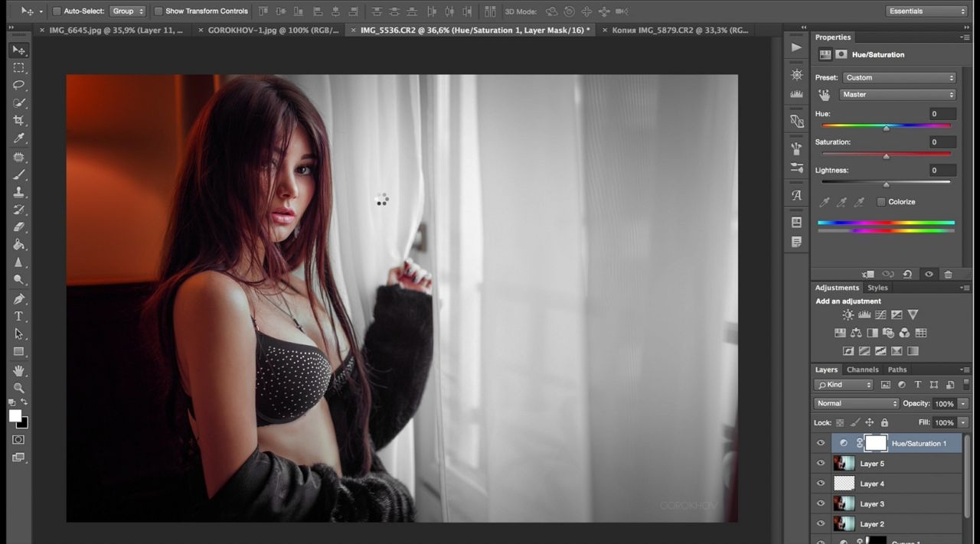980x544 pixels.
Task: Switch to the Paths tab
Action: [897, 370]
